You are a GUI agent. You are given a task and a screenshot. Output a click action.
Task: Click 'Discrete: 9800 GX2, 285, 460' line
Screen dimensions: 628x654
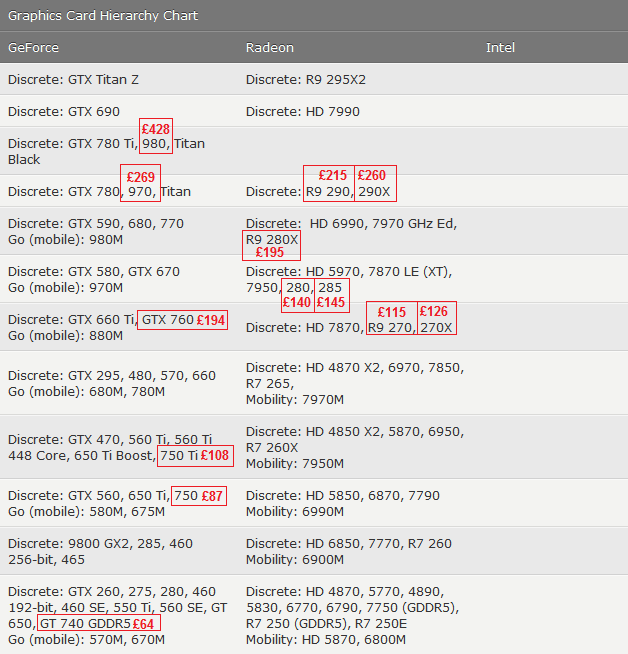pyautogui.click(x=100, y=543)
